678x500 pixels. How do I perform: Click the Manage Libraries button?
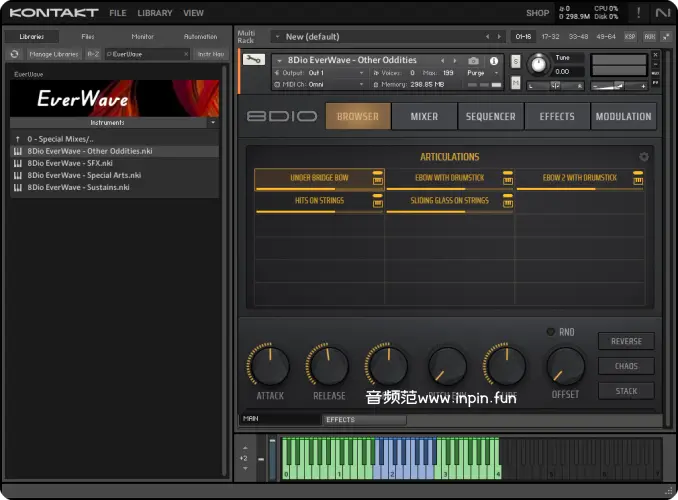pos(54,54)
